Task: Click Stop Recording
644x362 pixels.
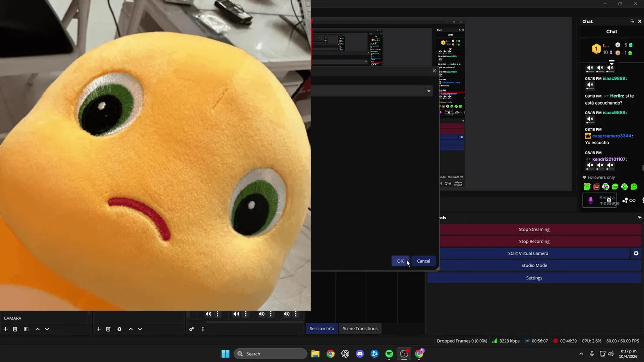Action: tap(534, 241)
